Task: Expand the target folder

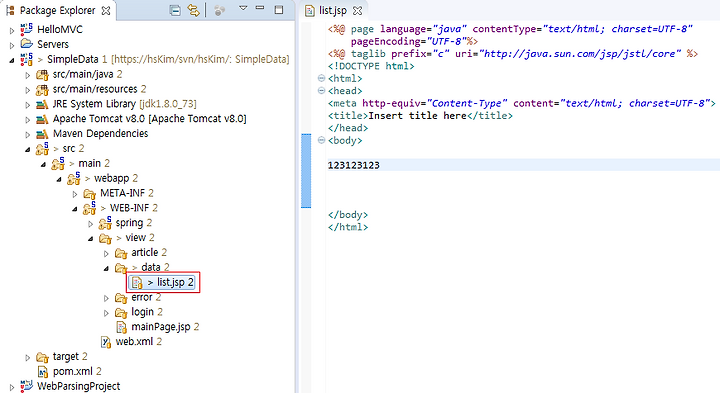Action: pos(28,358)
